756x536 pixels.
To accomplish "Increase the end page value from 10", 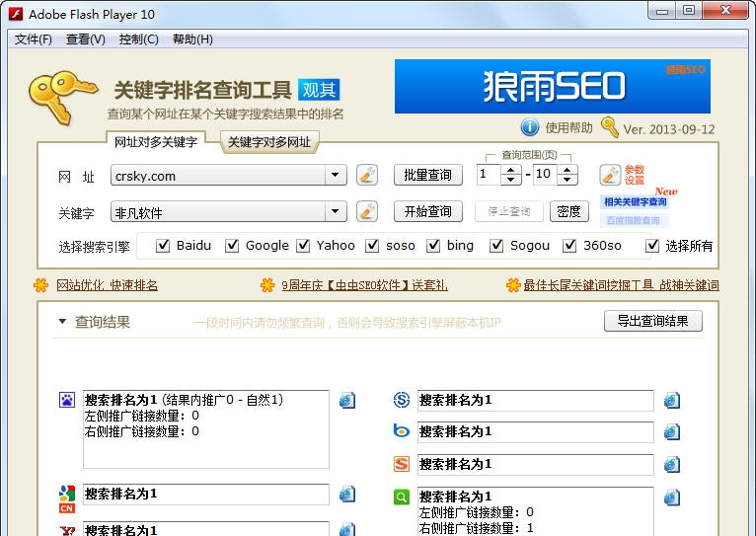I will click(567, 170).
